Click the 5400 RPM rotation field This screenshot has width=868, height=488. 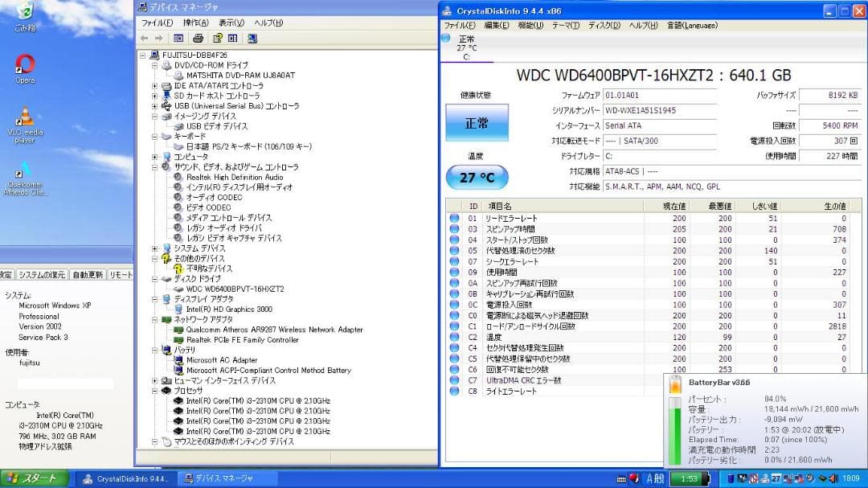pyautogui.click(x=829, y=125)
